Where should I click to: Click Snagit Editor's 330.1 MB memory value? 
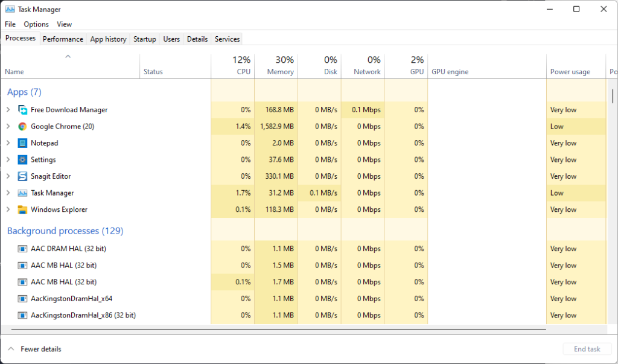coord(279,176)
